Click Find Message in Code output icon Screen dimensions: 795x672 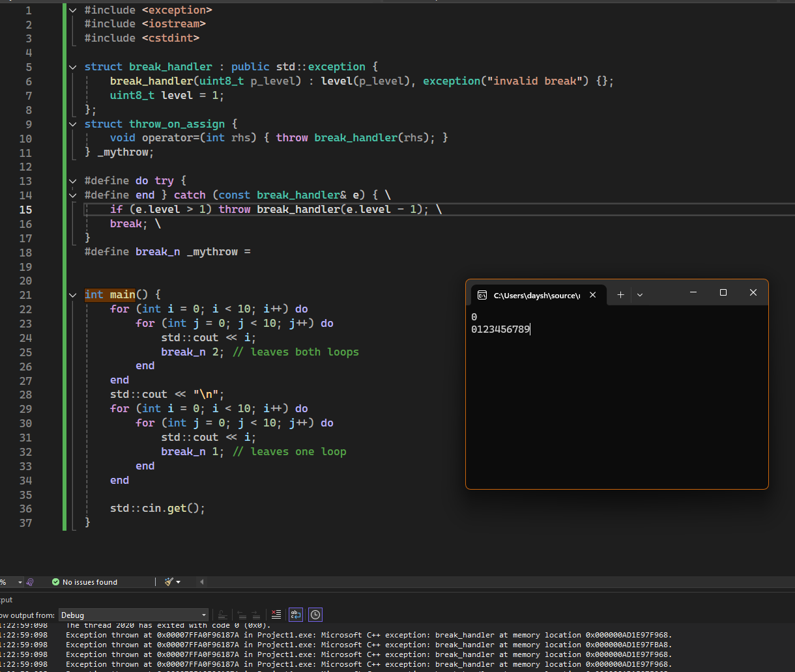pos(222,615)
